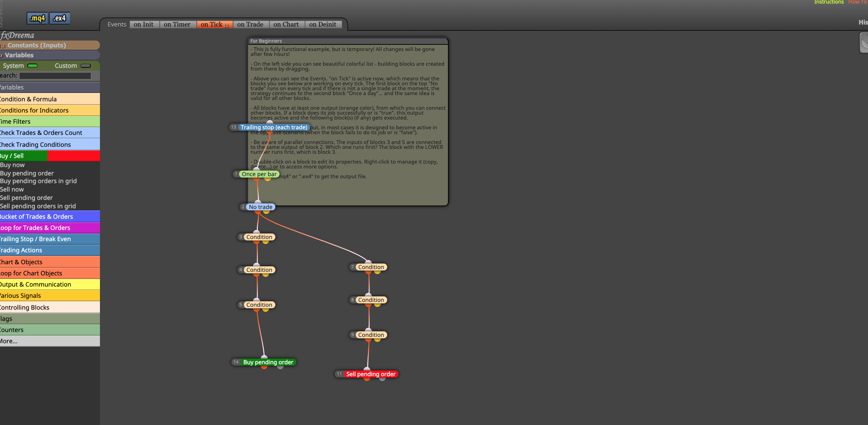Open the Trading Actions category
Image resolution: width=868 pixels, height=425 pixels.
[x=50, y=250]
